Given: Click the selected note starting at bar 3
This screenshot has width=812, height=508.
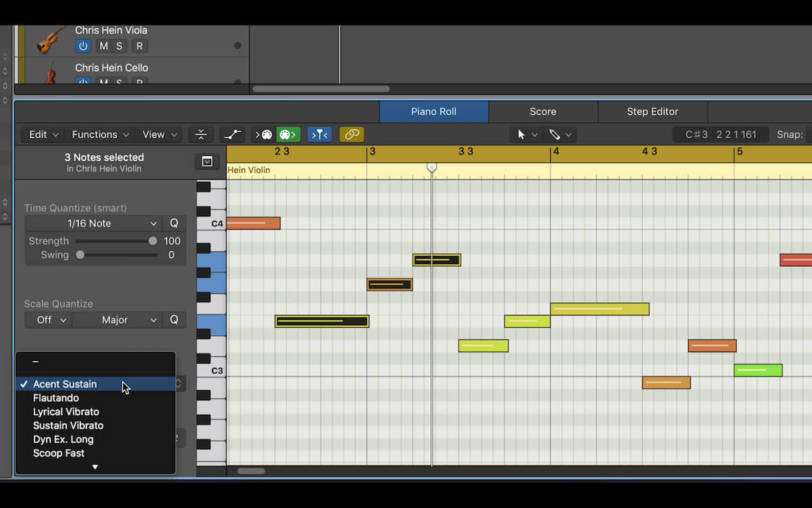Looking at the screenshot, I should (x=390, y=284).
